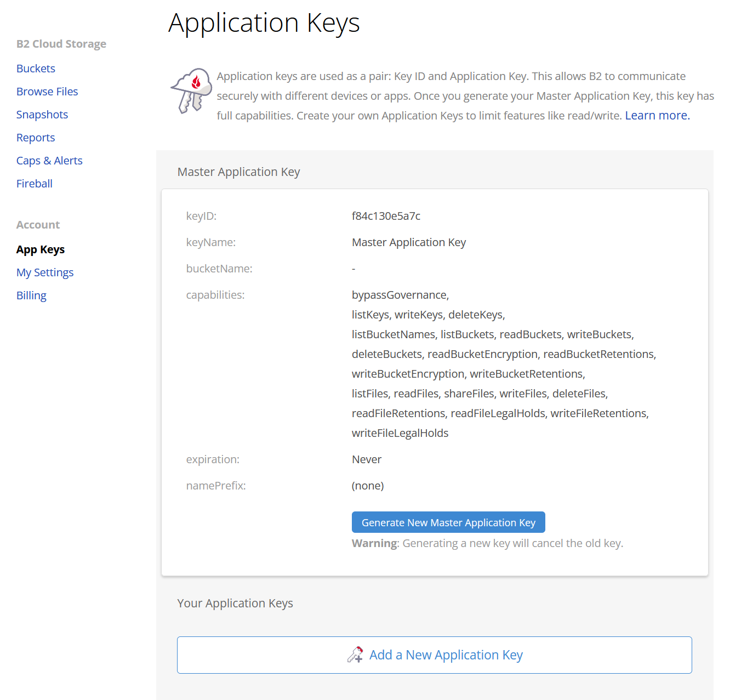Click the Warning text under the button
Screen dimensions: 747x700
click(488, 543)
